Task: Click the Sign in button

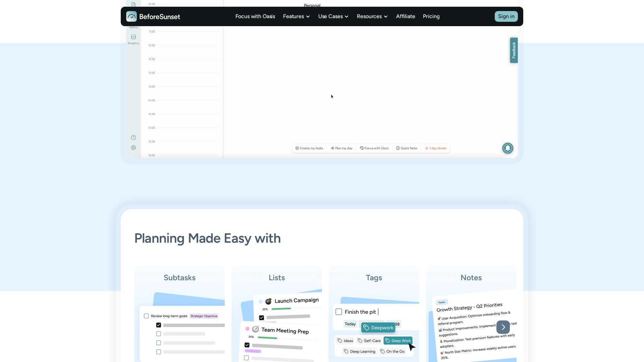Action: pos(506,16)
